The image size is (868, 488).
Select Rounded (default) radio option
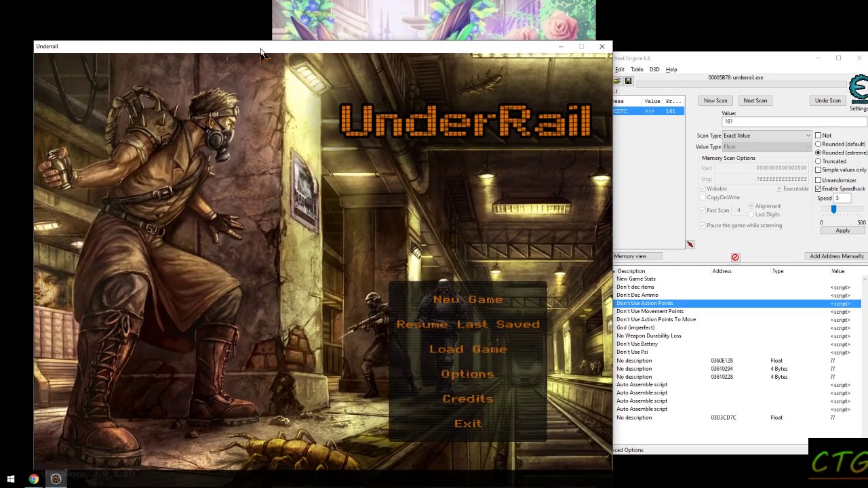pos(818,144)
